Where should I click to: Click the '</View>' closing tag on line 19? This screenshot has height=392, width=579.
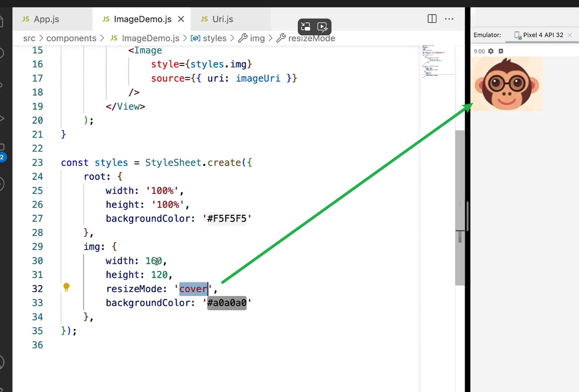[125, 106]
